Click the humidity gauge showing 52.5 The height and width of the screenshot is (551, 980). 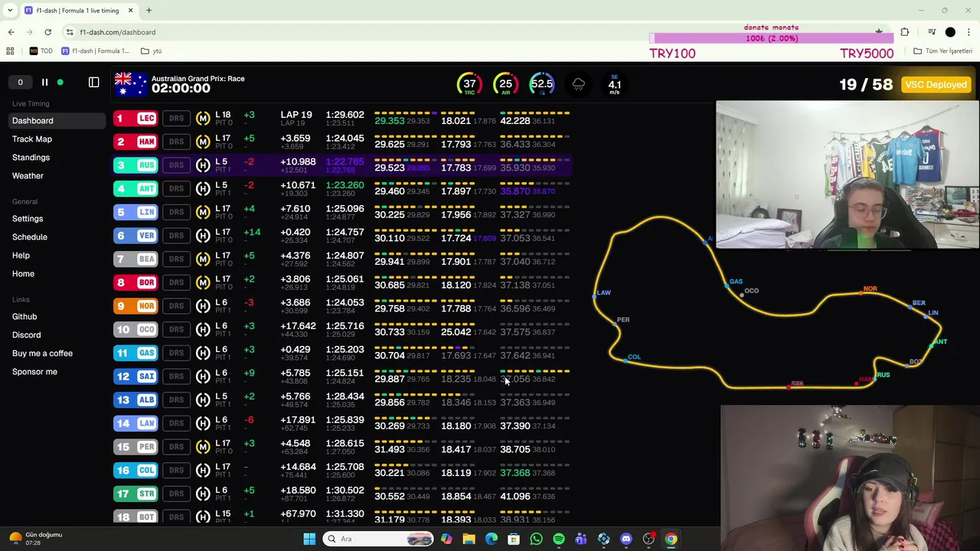coord(541,84)
